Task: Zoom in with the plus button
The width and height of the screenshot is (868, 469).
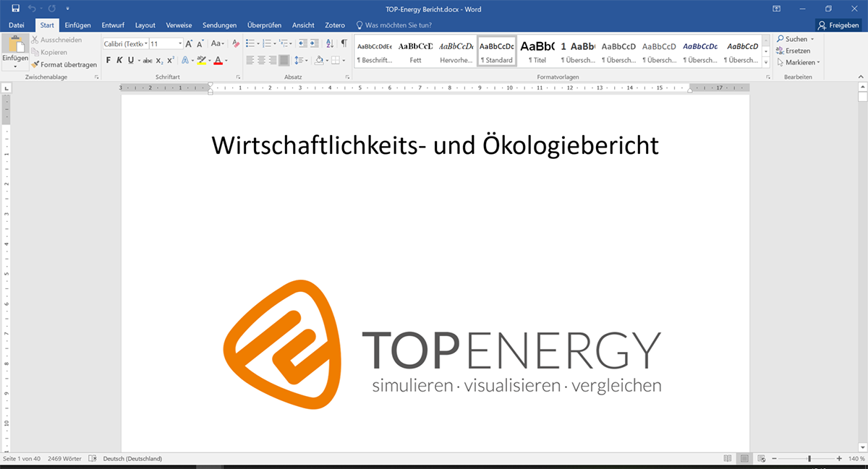Action: (839, 459)
